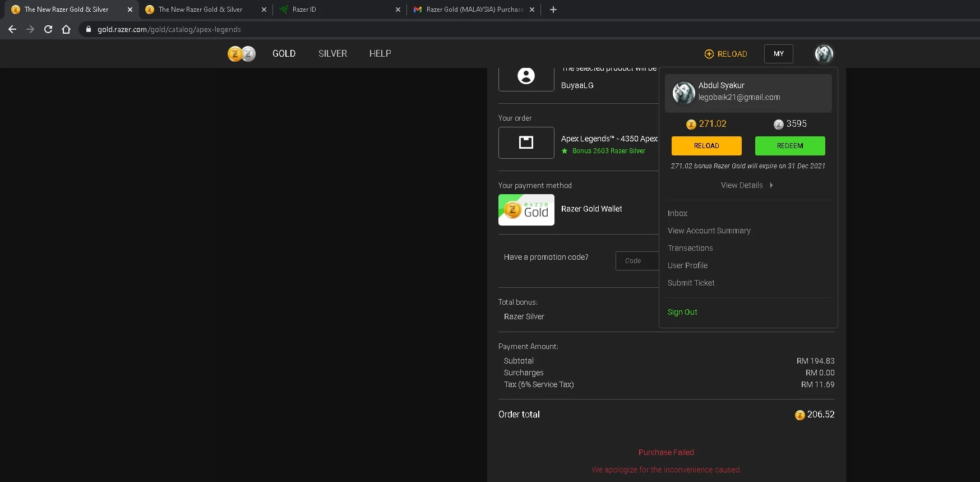
Task: Click the Abdul Syakur account name
Action: (722, 85)
